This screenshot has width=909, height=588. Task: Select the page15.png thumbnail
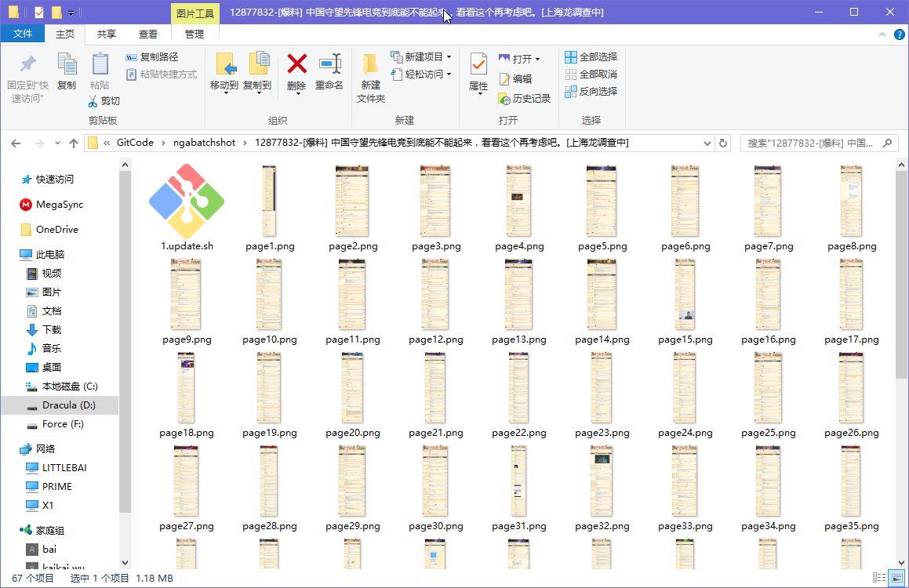point(685,294)
